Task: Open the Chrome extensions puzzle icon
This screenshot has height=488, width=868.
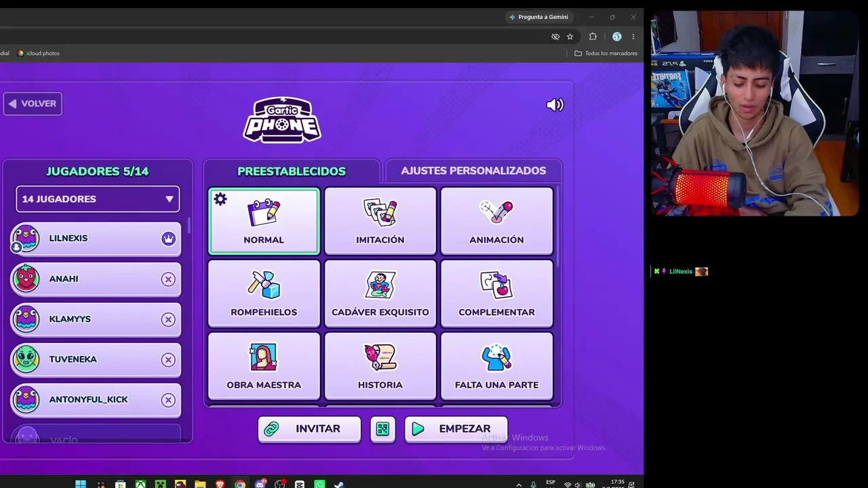Action: tap(593, 37)
